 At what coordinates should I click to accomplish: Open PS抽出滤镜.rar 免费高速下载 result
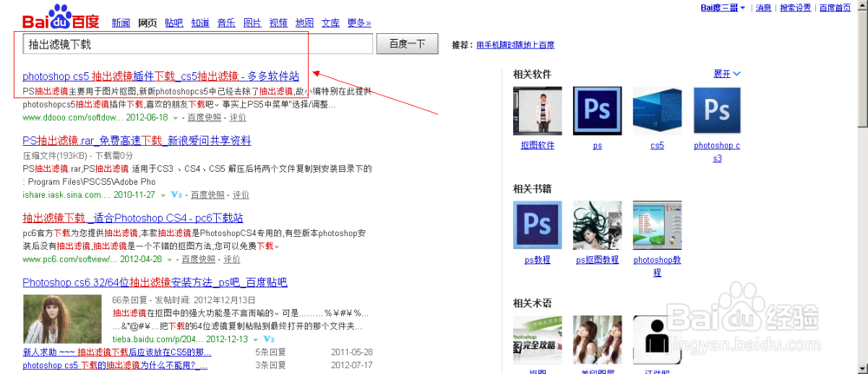[137, 141]
